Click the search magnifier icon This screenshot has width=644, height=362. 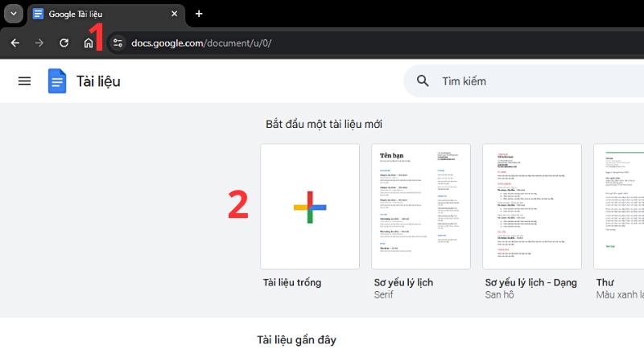pyautogui.click(x=423, y=81)
